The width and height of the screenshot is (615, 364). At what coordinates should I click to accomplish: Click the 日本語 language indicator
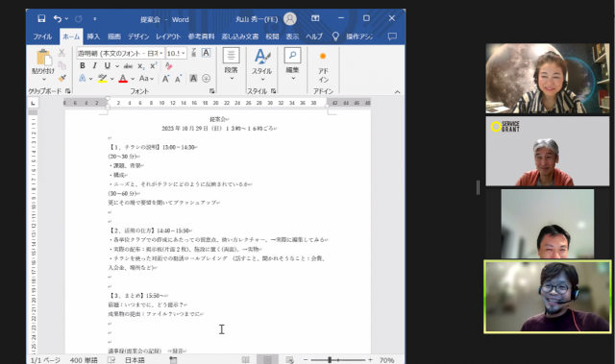tap(135, 360)
